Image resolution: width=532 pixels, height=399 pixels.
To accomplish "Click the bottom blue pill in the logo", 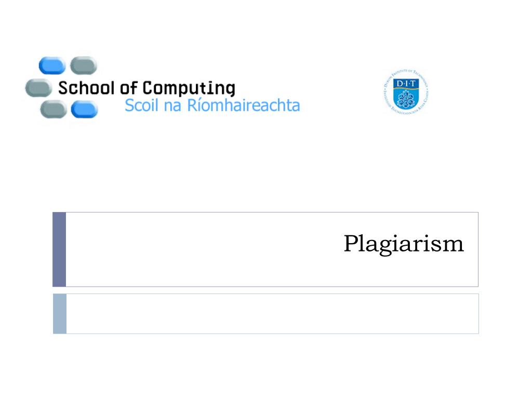I will [x=85, y=109].
